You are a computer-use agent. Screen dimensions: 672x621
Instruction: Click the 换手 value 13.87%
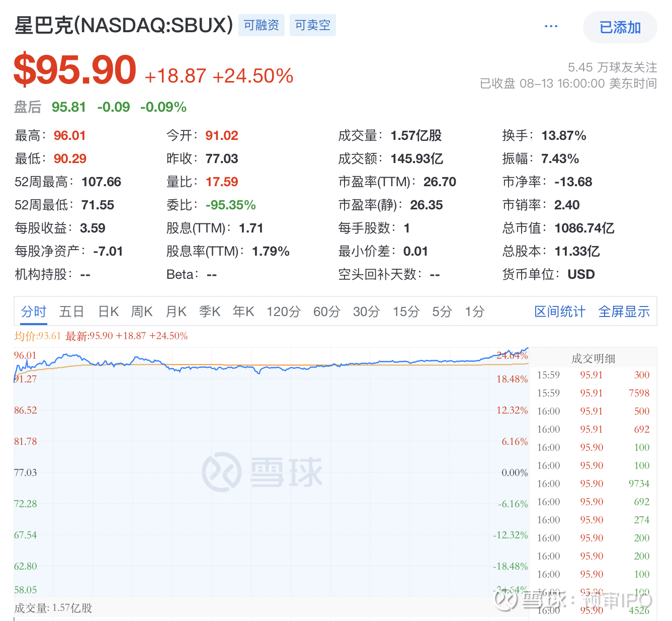564,136
